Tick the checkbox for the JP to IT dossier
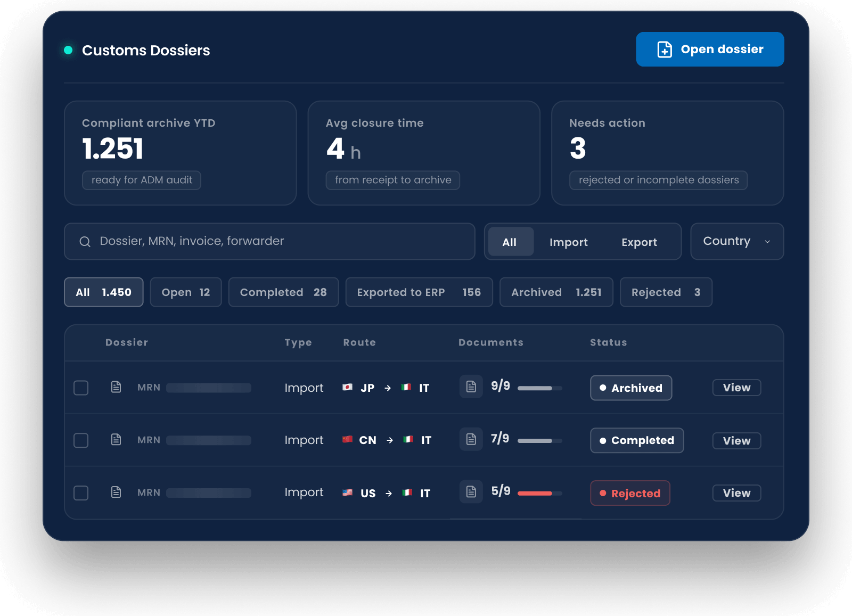 [81, 388]
